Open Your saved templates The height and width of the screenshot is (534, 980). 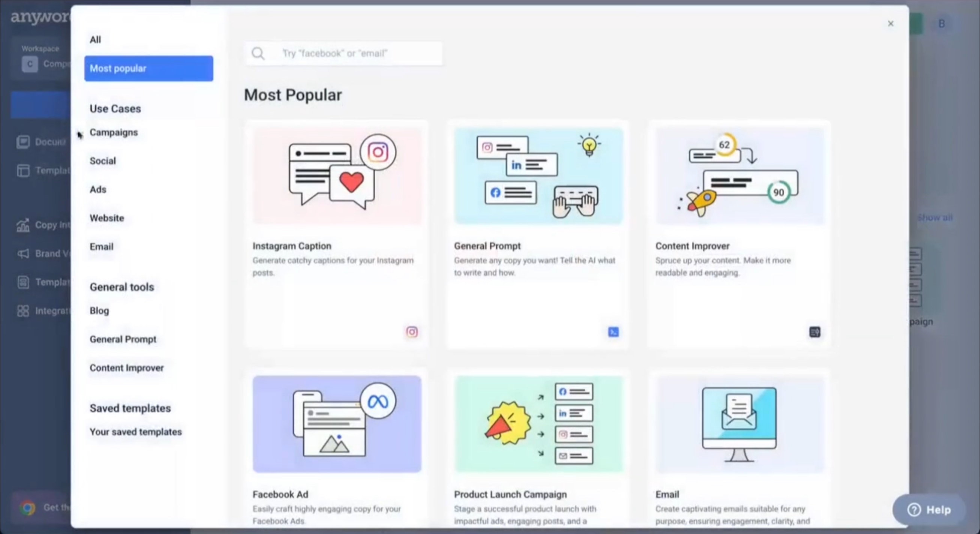tap(135, 432)
